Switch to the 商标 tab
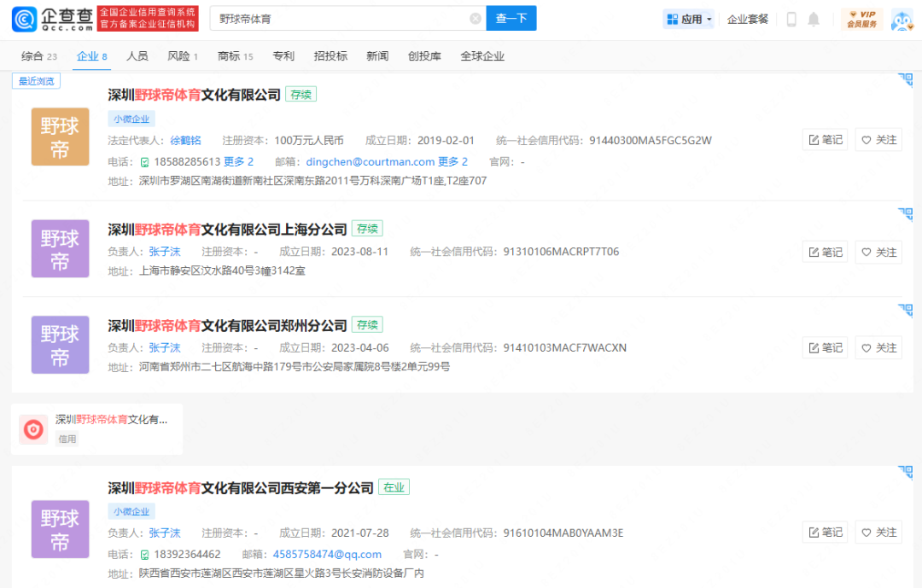This screenshot has width=922, height=588. [235, 56]
